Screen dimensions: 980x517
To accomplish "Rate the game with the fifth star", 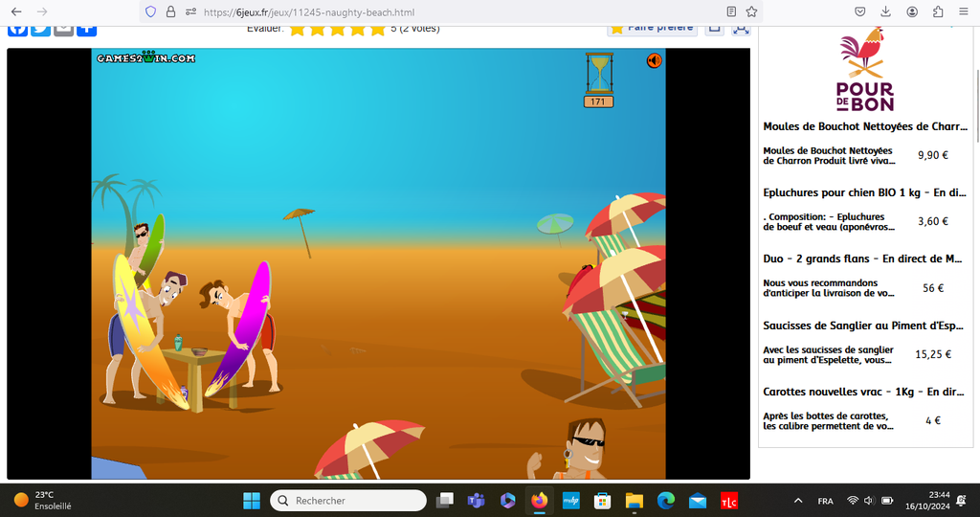I will pyautogui.click(x=377, y=30).
